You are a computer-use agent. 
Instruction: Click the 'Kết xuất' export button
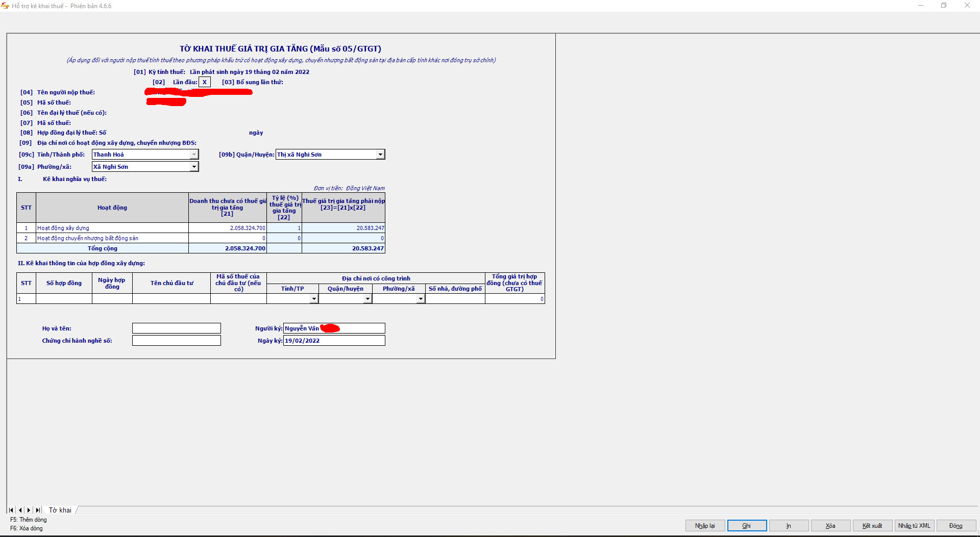tap(872, 526)
